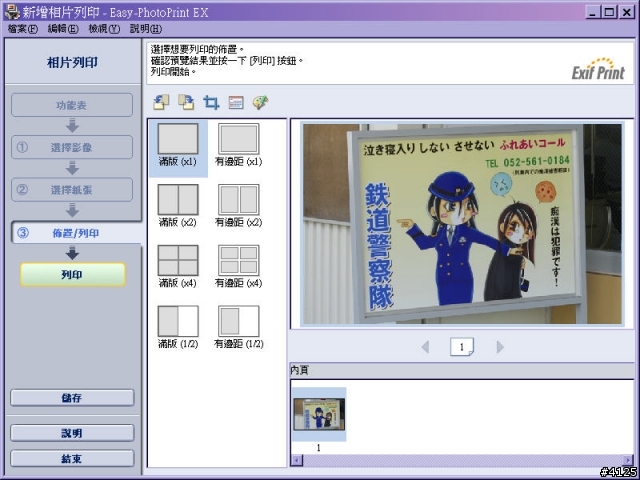
Task: Choose the 有邊距 (x1) bordered layout
Action: (x=238, y=145)
